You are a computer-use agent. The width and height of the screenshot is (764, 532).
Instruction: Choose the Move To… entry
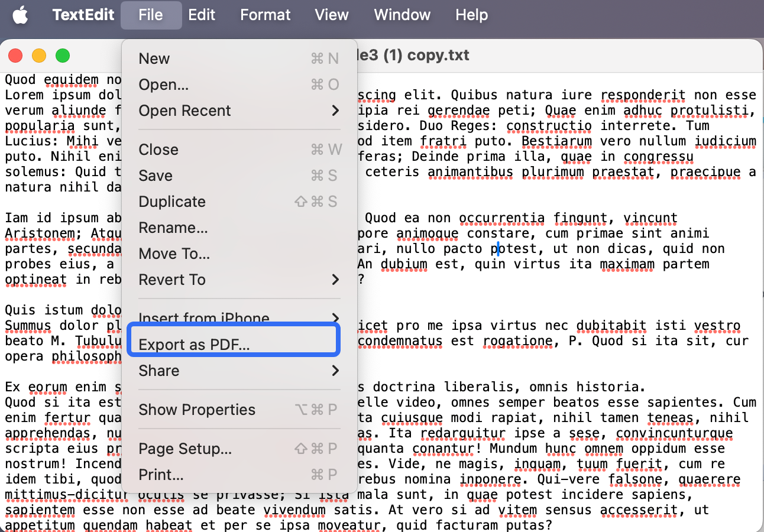pyautogui.click(x=239, y=254)
